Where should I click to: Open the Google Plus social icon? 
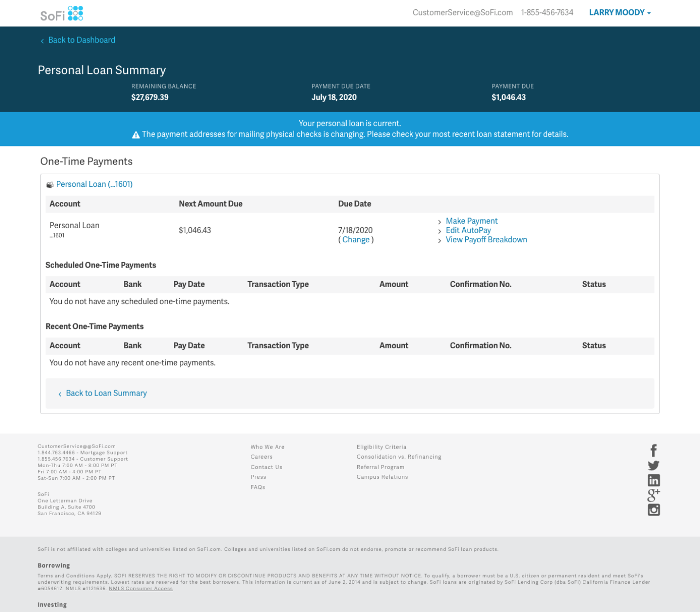(653, 495)
